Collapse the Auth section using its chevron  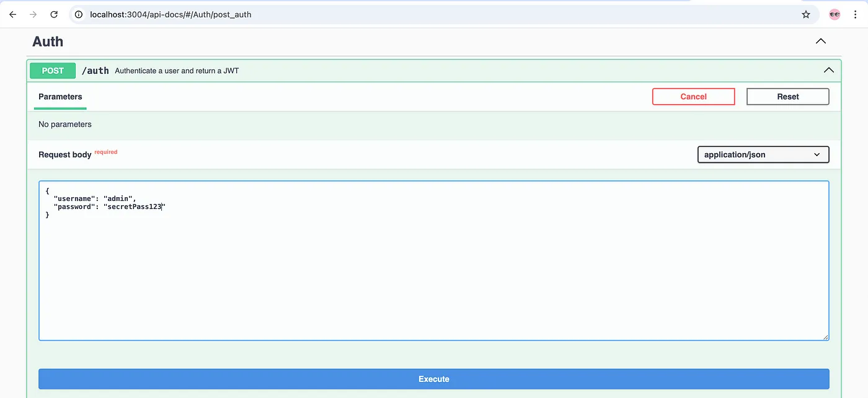pos(820,42)
